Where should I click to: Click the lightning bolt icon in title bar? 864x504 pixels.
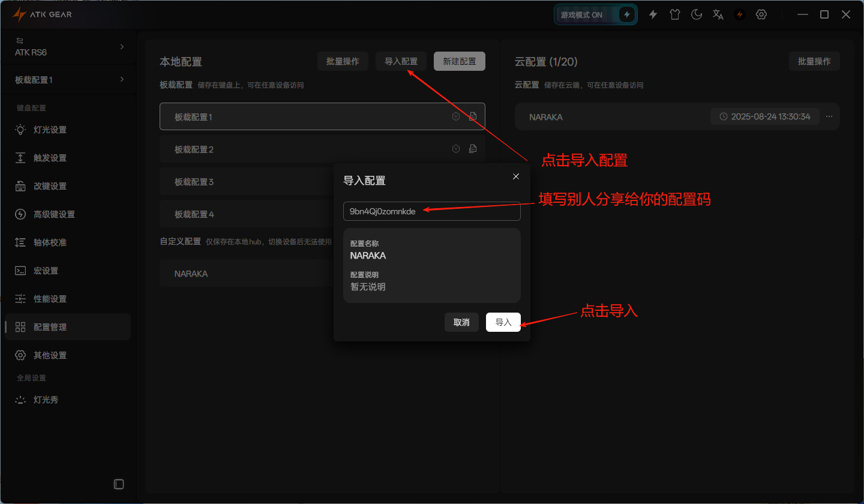click(653, 14)
